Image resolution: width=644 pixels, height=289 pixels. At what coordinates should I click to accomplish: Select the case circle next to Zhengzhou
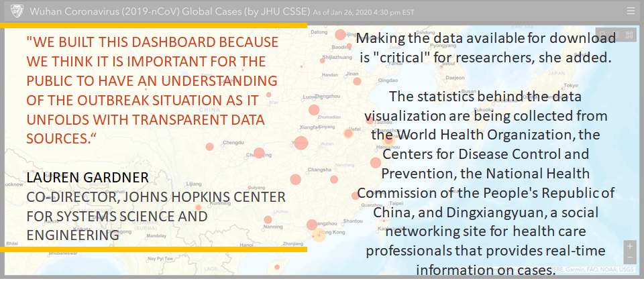314,109
